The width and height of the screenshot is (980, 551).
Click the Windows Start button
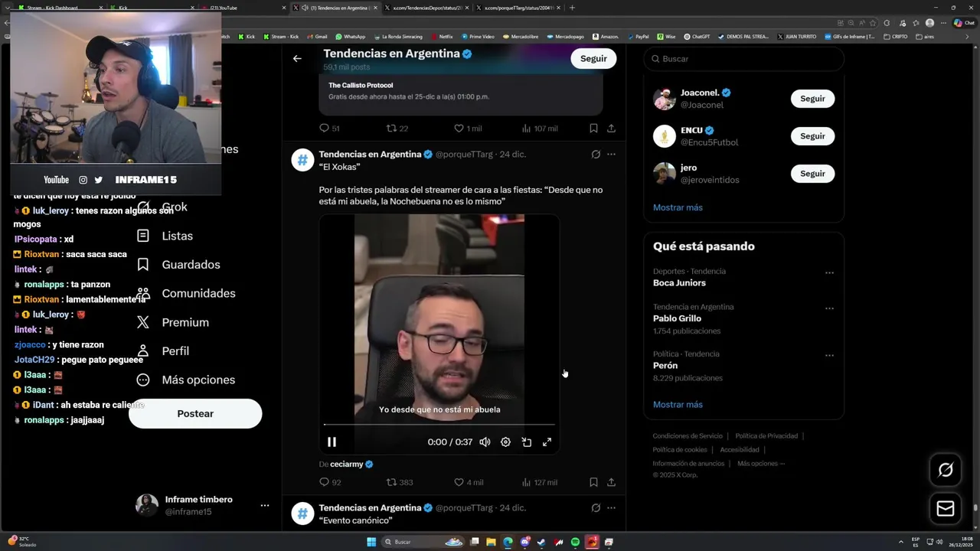371,542
